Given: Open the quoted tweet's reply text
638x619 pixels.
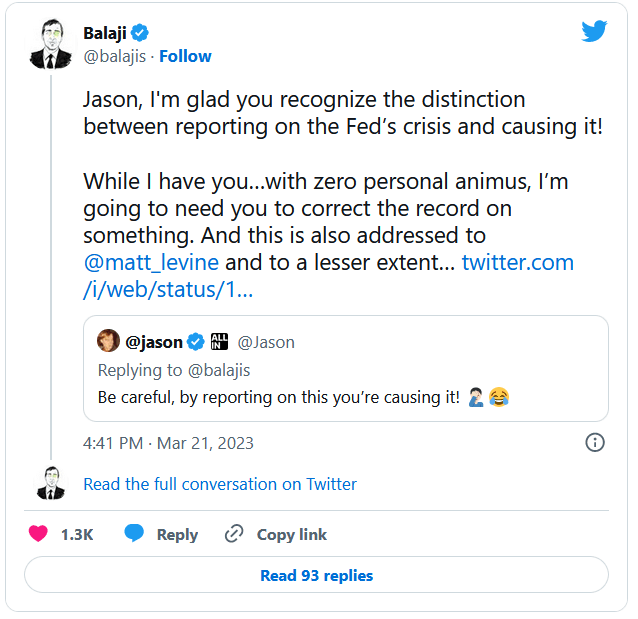Looking at the screenshot, I should pos(278,398).
